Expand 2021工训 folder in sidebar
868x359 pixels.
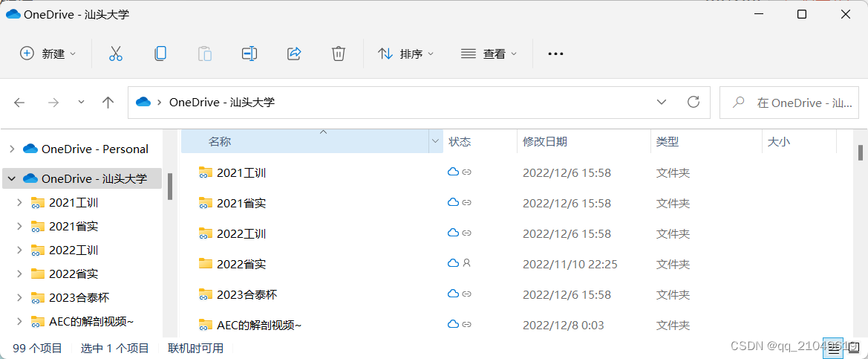[19, 203]
